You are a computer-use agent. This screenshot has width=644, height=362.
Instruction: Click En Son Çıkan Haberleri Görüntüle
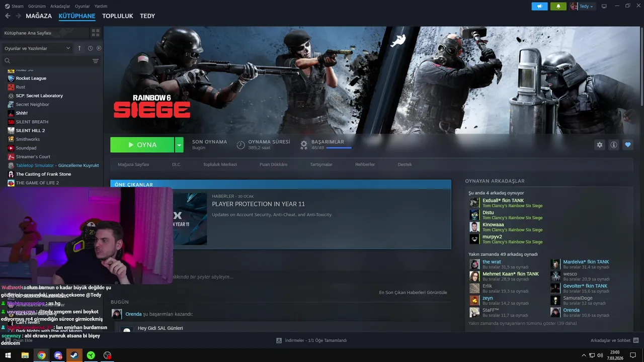pos(413,293)
